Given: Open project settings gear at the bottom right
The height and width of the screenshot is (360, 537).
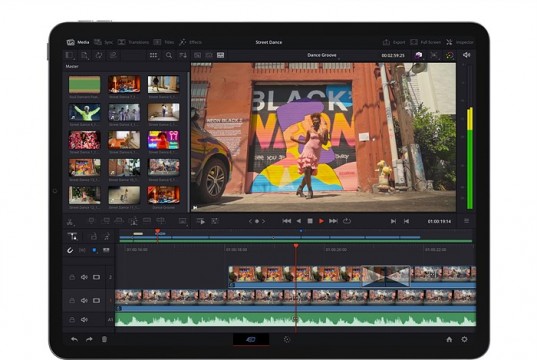Looking at the screenshot, I should click(x=464, y=339).
